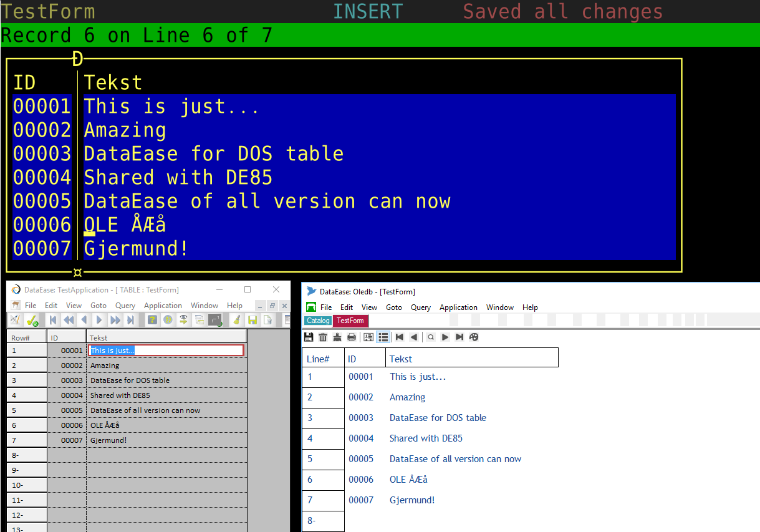760x532 pixels.
Task: Open Goto menu in TestApplication window
Action: 99,306
